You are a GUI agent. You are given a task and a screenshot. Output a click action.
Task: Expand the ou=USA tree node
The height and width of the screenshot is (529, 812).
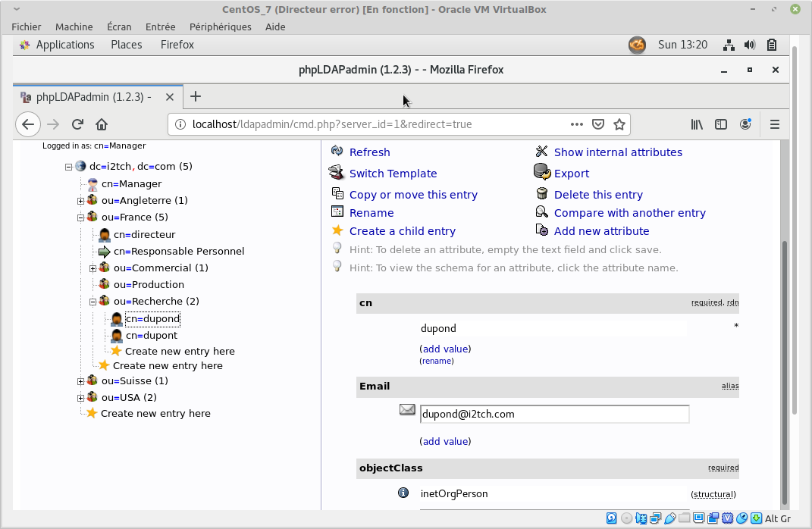tap(80, 398)
